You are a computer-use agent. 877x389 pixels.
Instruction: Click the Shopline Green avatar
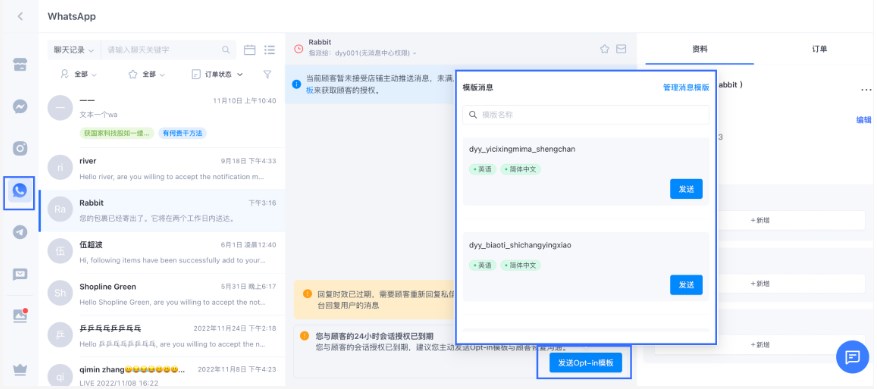[x=60, y=293]
